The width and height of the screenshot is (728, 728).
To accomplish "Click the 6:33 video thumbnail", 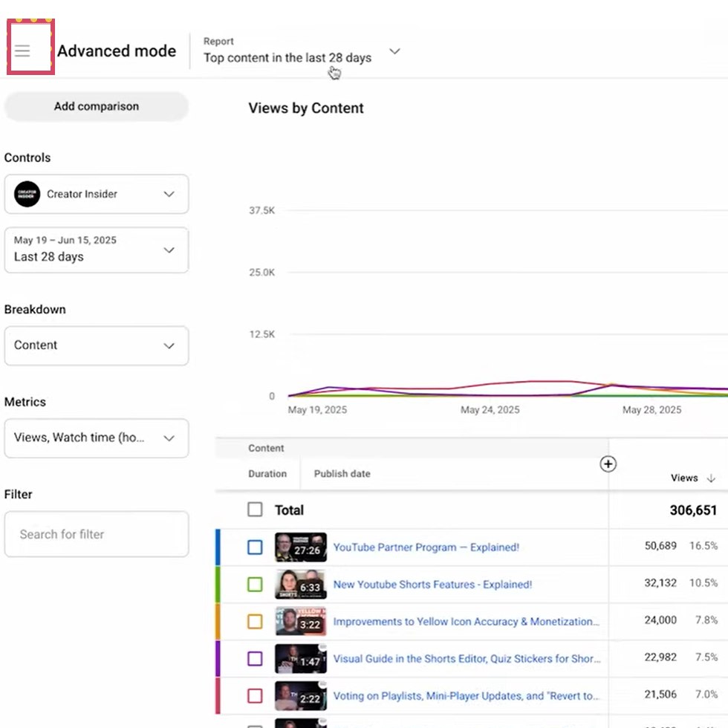I will (x=301, y=584).
